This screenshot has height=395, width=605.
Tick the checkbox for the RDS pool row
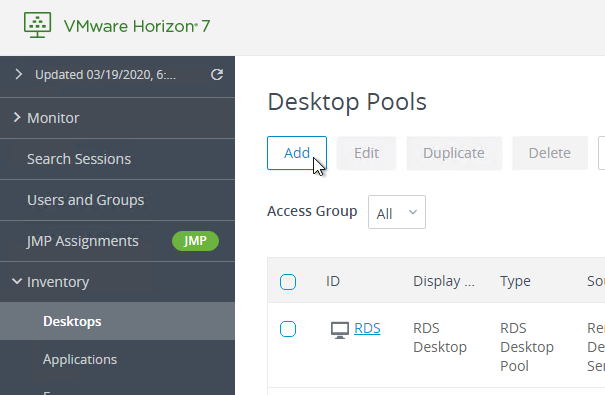(x=288, y=329)
